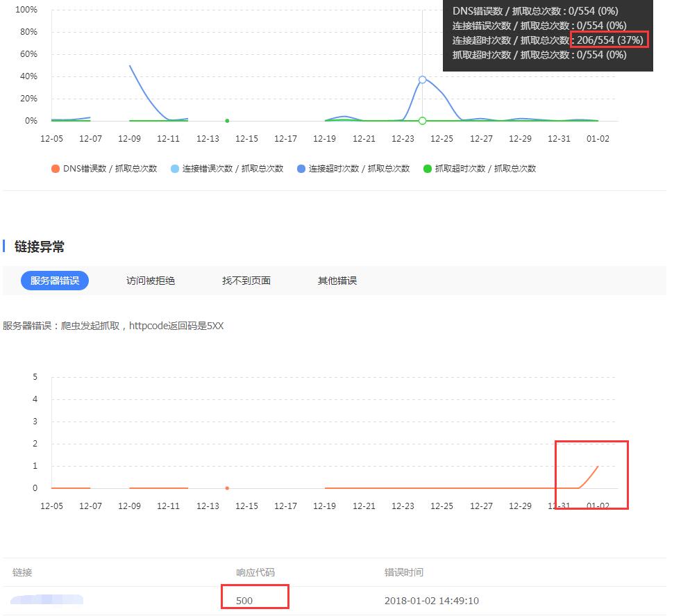This screenshot has height=616, width=690.
Task: Click the 206/554 (37%) tooltip value
Action: (610, 40)
